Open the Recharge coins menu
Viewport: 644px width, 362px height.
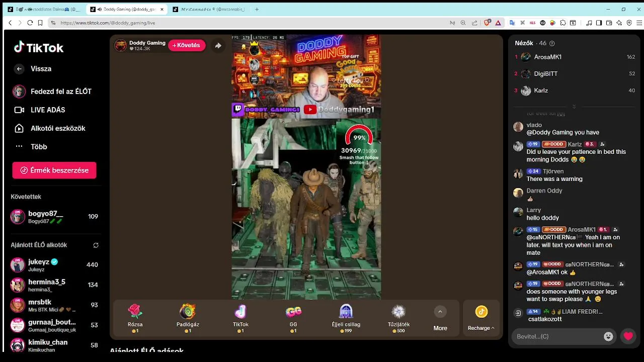click(x=481, y=319)
